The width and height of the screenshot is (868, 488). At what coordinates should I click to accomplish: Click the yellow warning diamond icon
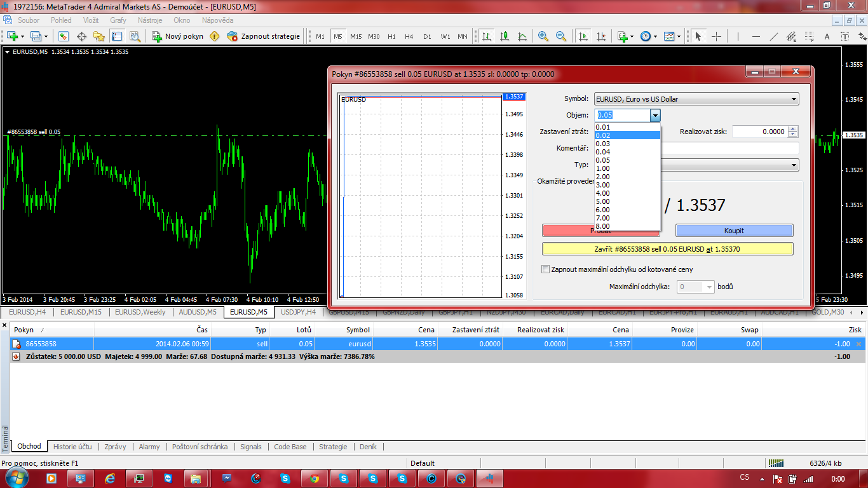click(x=215, y=36)
